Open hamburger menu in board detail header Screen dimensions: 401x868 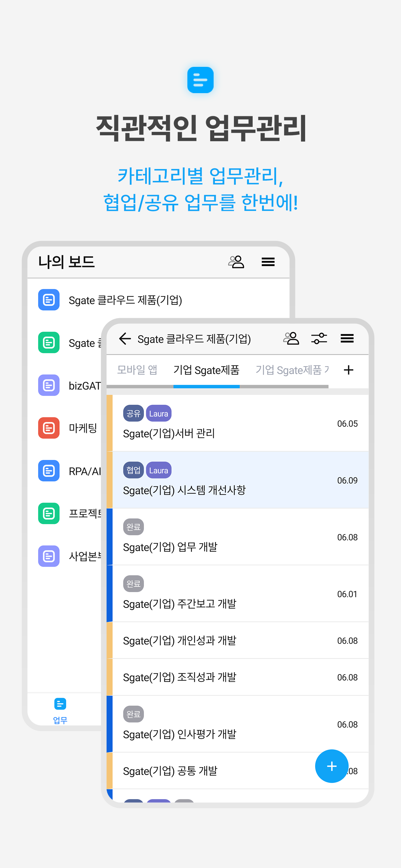coord(347,338)
